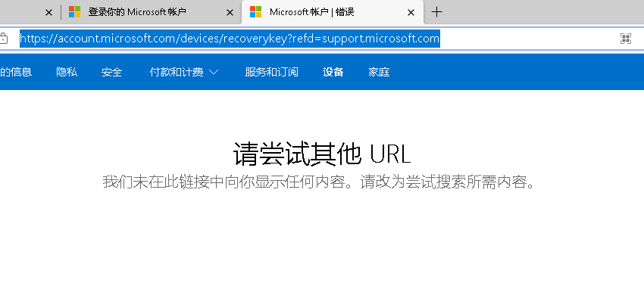Click the 请尝试其他 URL heading

(x=322, y=154)
